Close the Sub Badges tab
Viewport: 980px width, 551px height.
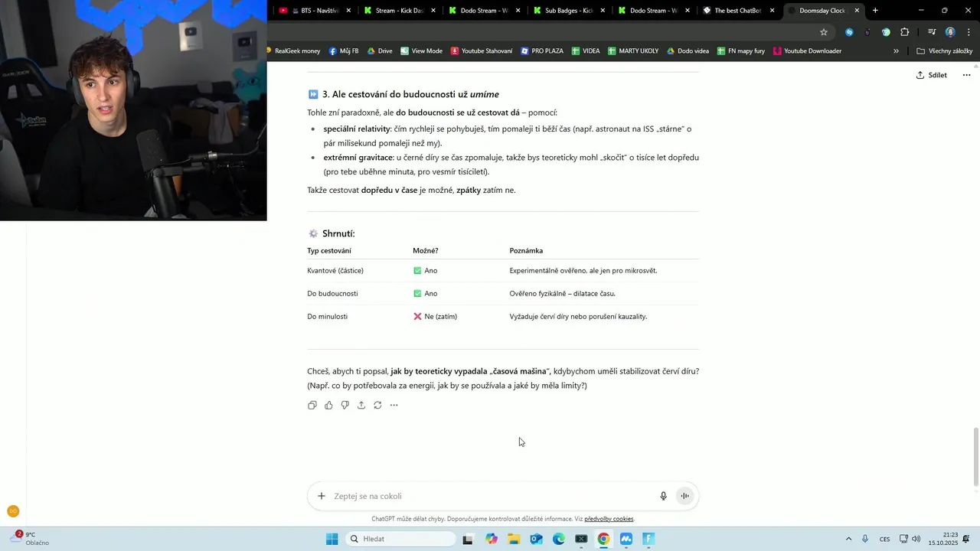603,11
